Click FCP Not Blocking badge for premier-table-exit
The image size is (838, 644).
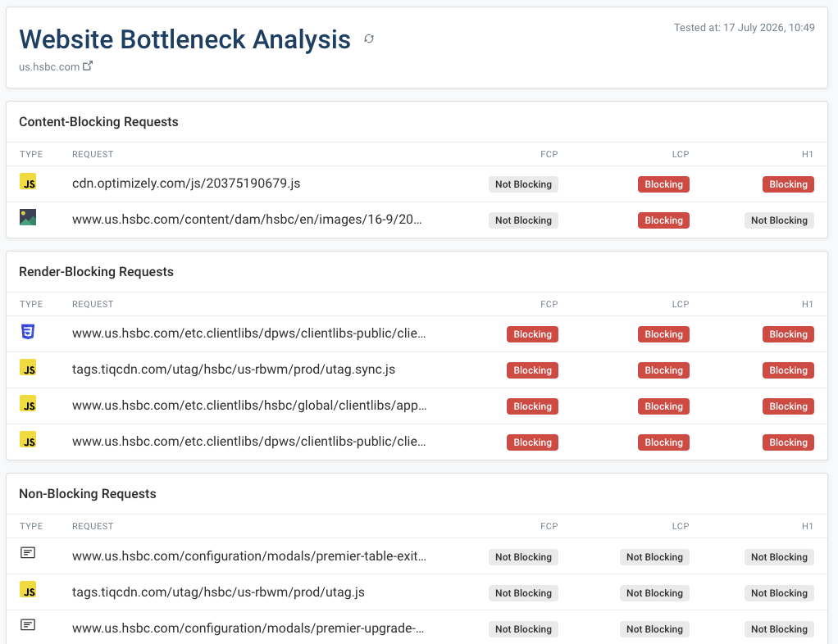pyautogui.click(x=523, y=557)
